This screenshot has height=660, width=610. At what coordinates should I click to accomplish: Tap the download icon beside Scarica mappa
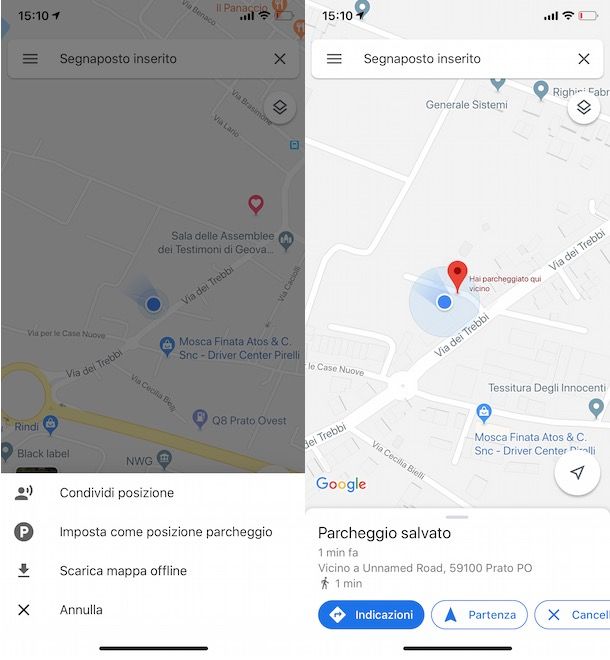[x=24, y=571]
